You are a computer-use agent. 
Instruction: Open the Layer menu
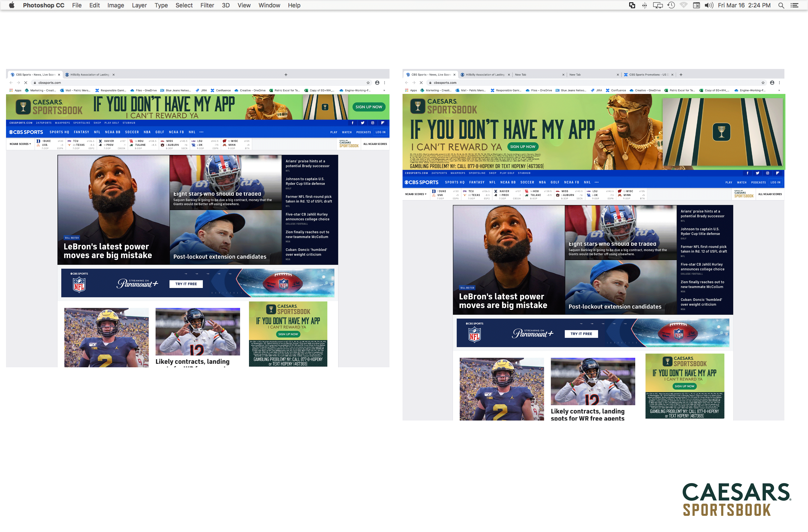(x=139, y=5)
